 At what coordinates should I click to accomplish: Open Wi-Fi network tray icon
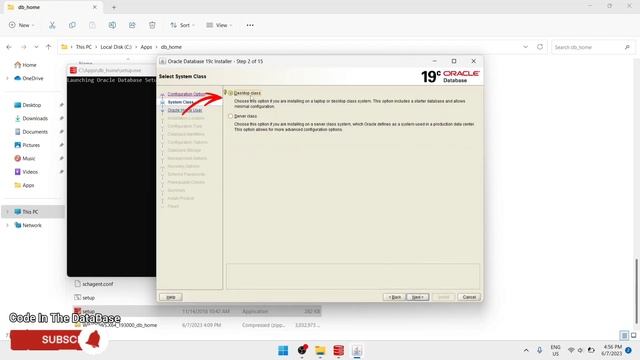571,350
